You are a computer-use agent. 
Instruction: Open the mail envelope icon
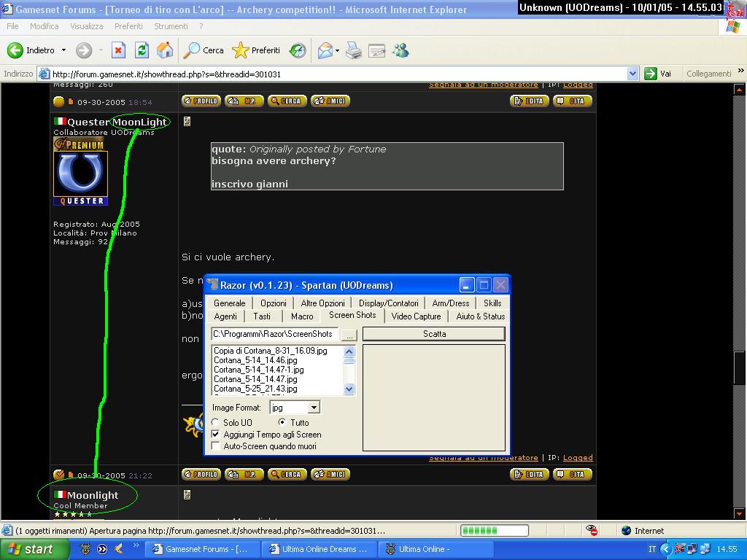click(x=325, y=50)
